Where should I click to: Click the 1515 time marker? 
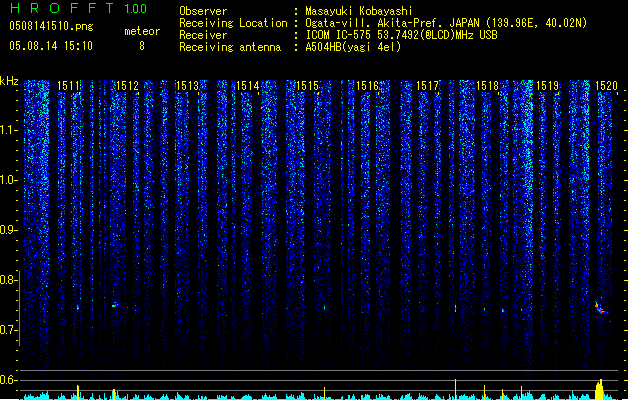[307, 86]
